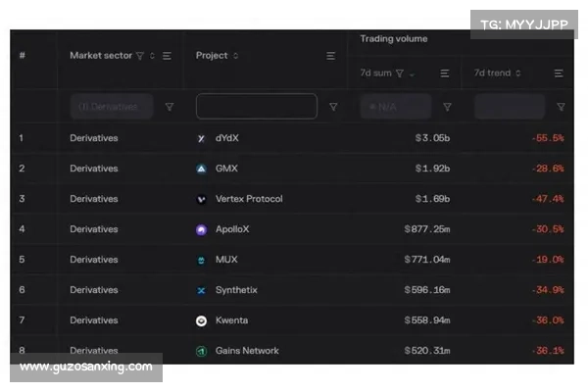The height and width of the screenshot is (392, 588).
Task: Click the Trading volume group header
Action: pyautogui.click(x=394, y=39)
